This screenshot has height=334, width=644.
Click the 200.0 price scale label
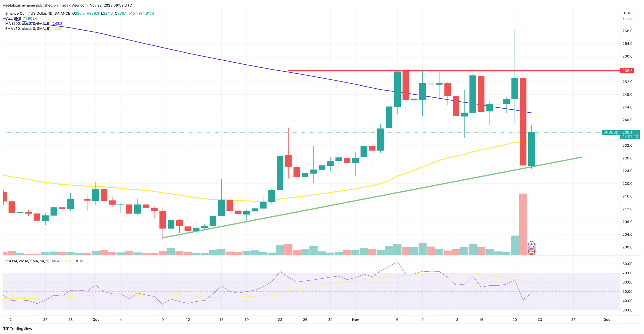click(627, 247)
